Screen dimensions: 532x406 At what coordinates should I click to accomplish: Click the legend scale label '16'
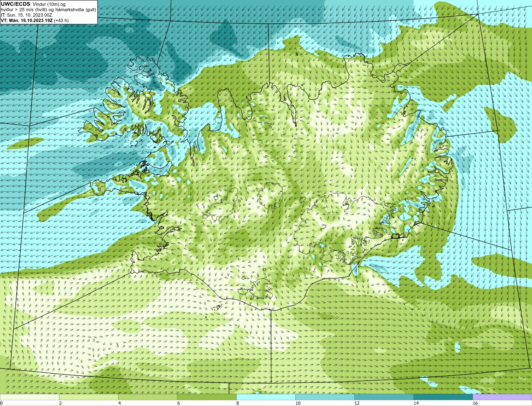click(475, 403)
